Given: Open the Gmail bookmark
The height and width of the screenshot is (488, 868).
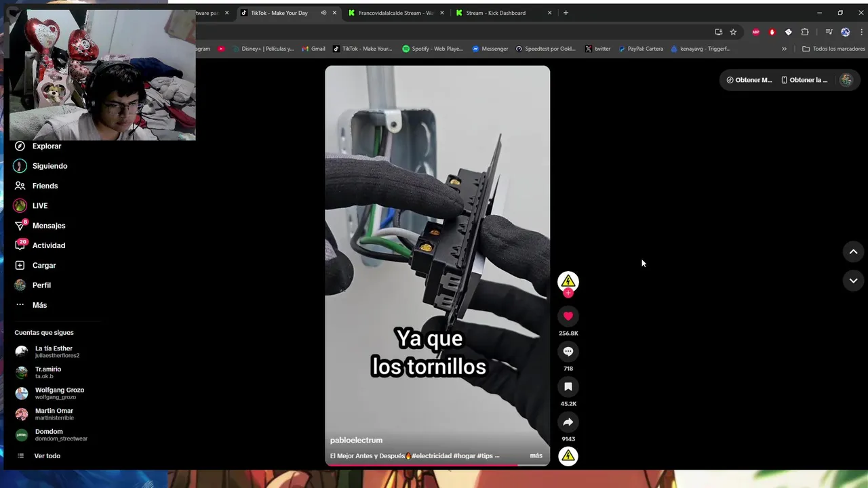Looking at the screenshot, I should [314, 49].
